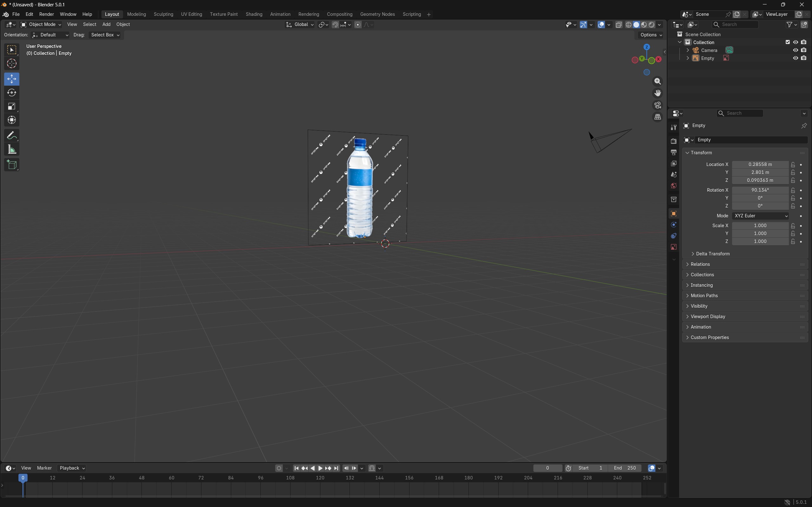Activate the Annotate pencil tool

(x=12, y=136)
